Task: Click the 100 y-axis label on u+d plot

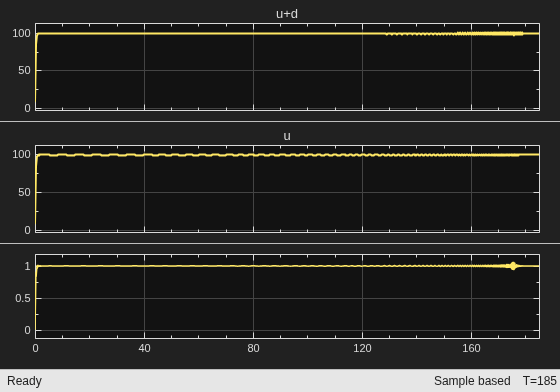Action: (21, 33)
